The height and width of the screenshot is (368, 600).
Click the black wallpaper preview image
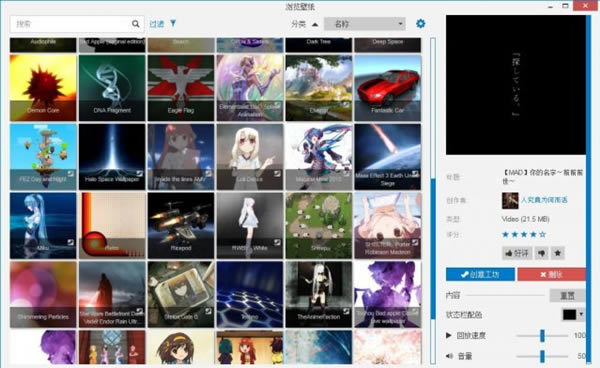[515, 85]
